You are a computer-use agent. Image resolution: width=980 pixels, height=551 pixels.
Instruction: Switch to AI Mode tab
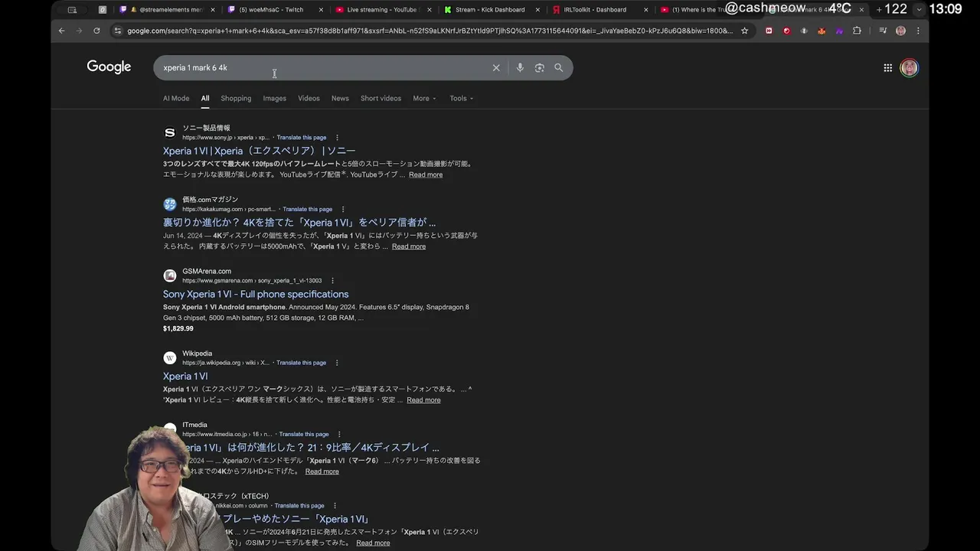point(176,98)
